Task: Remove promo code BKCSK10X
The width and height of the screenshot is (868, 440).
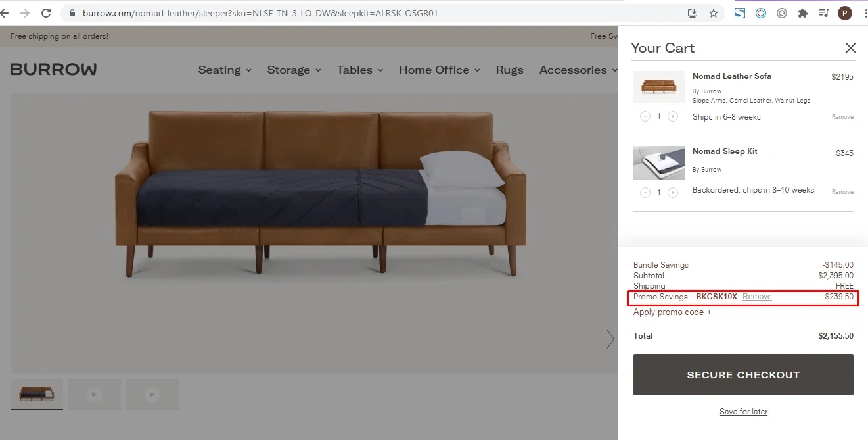Action: 757,297
